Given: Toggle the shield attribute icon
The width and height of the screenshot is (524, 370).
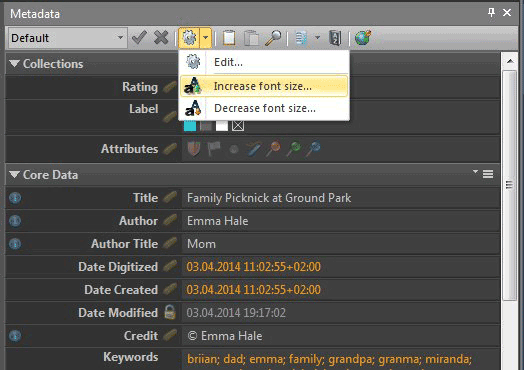Looking at the screenshot, I should [x=194, y=149].
